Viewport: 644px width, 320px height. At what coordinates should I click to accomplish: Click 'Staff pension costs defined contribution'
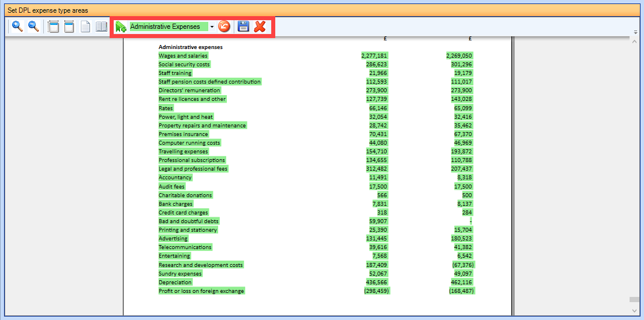click(x=210, y=82)
